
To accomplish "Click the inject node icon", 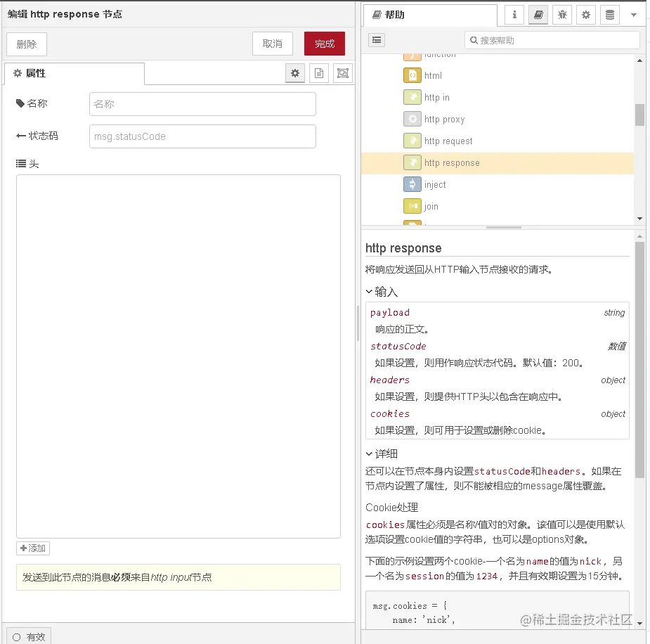I will tap(412, 184).
